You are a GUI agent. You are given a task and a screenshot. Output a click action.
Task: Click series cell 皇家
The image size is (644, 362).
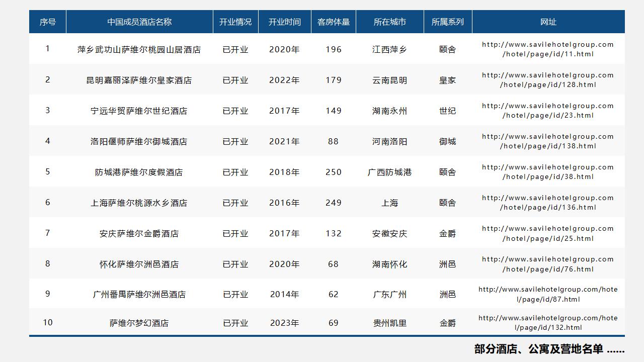tap(448, 80)
